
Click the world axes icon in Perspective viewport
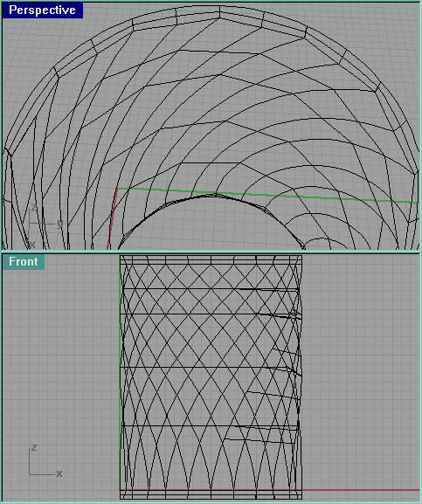(x=45, y=226)
